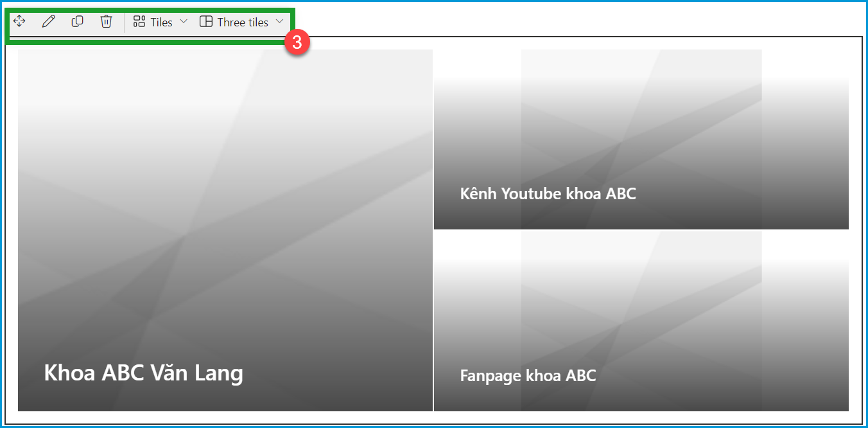Click the Tiles grid icon
The image size is (868, 428).
[x=139, y=22]
